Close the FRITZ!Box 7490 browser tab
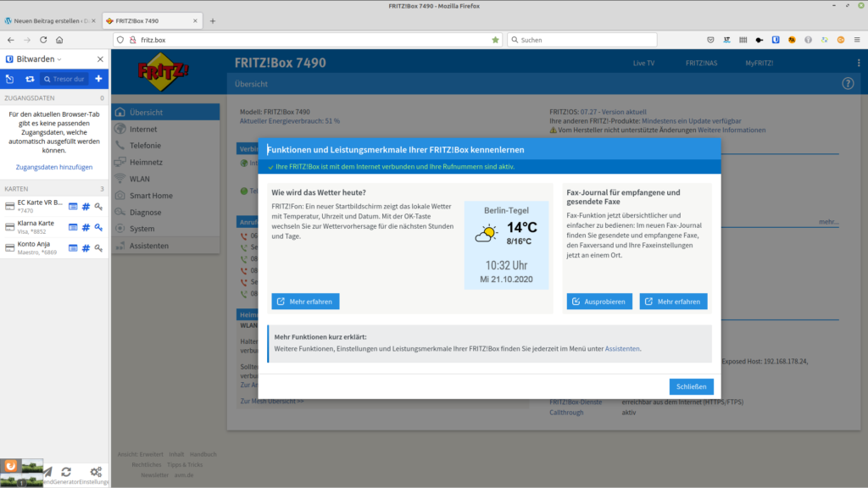The width and height of the screenshot is (868, 488). pos(195,21)
